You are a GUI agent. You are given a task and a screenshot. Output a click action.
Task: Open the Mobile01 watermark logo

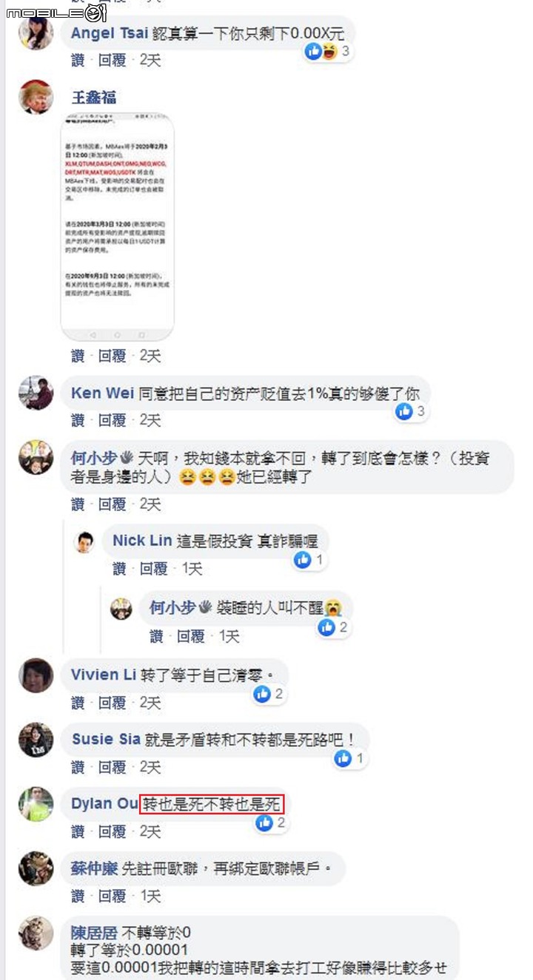pos(56,11)
